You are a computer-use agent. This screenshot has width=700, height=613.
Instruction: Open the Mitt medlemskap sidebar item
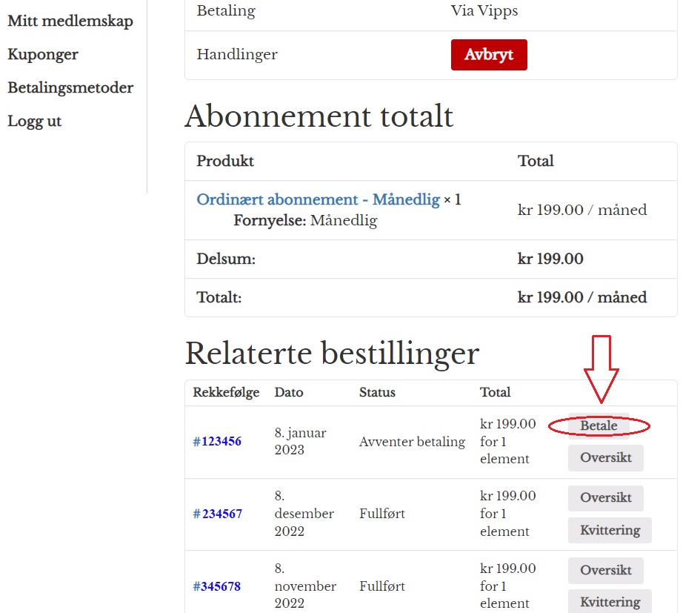(70, 21)
